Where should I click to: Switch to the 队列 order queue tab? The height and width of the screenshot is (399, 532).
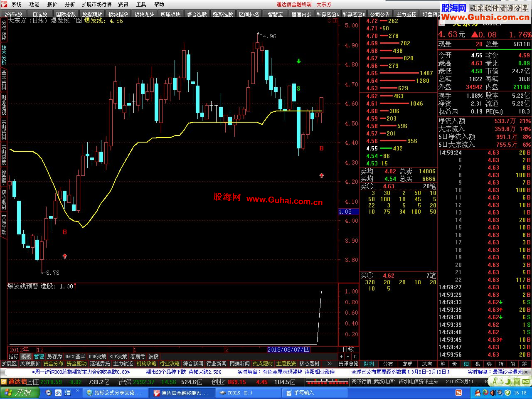click(x=369, y=364)
